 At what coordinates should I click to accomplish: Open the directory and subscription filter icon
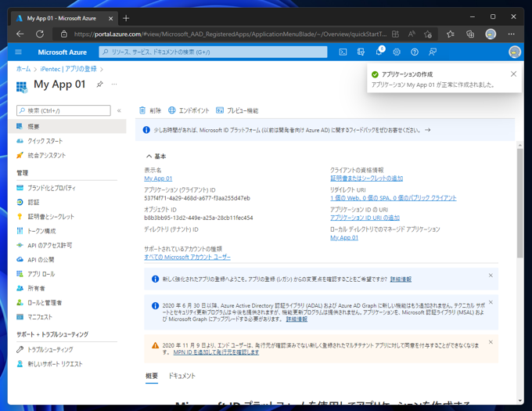361,52
